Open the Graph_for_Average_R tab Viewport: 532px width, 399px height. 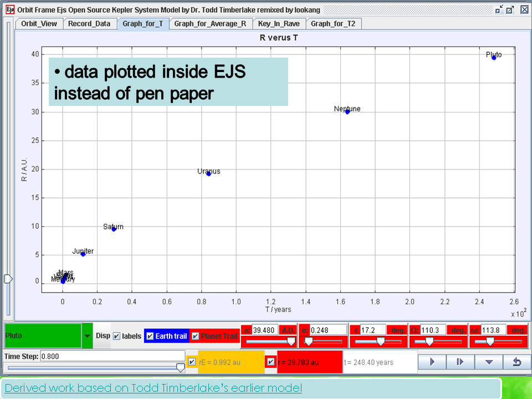coord(211,24)
